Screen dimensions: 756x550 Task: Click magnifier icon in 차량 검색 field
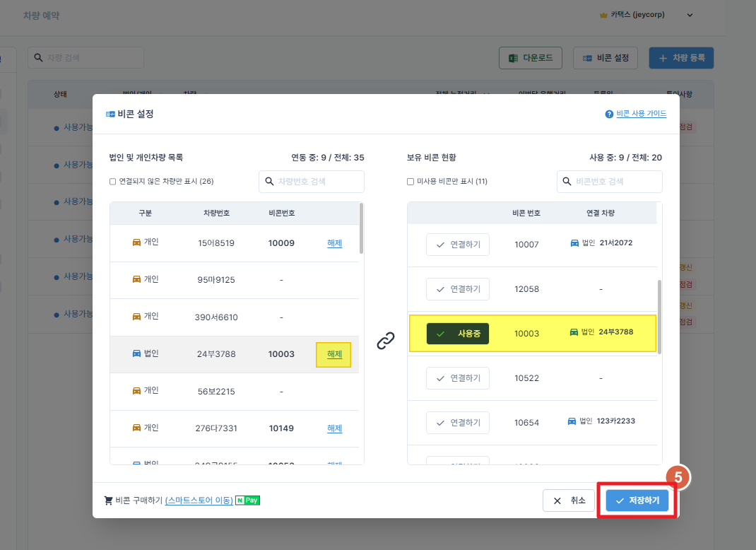39,58
